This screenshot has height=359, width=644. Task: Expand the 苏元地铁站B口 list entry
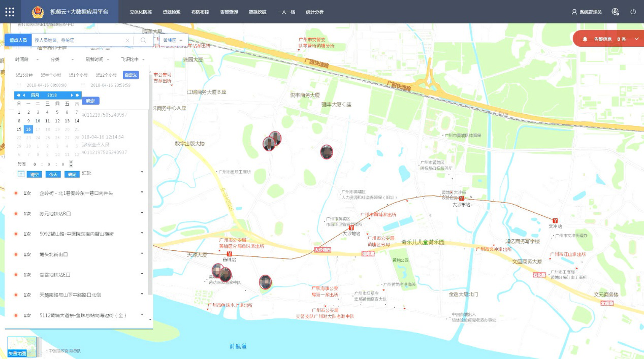[142, 213]
